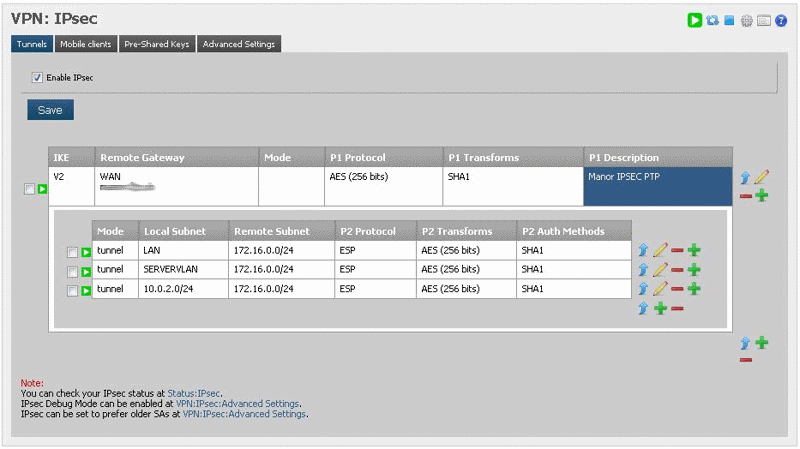Add phase 2 entry after SERVERVLAN row
The height and width of the screenshot is (449, 800).
pos(694,269)
